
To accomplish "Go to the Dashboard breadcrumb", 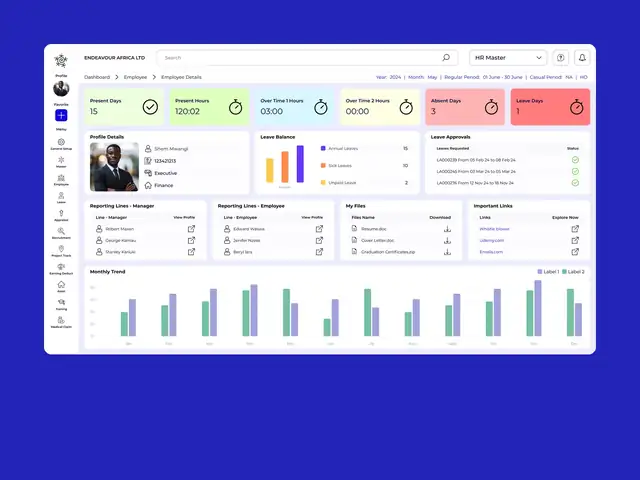I will point(97,77).
